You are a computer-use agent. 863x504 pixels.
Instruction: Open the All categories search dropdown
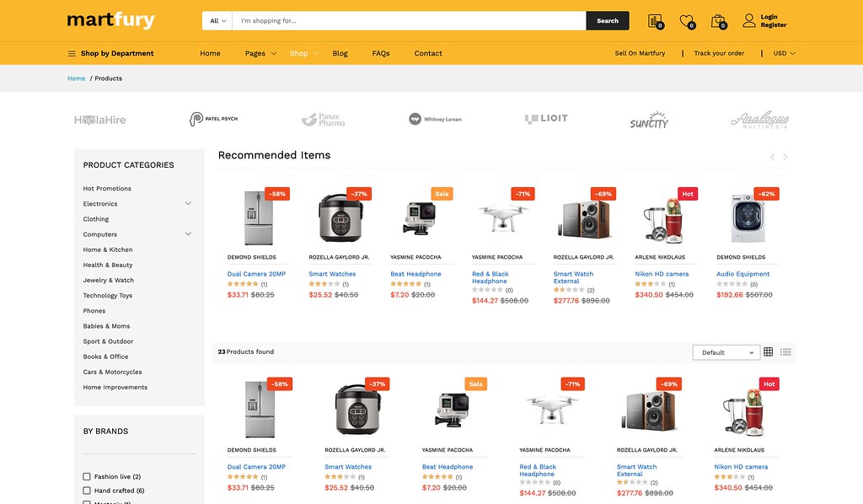coord(217,21)
